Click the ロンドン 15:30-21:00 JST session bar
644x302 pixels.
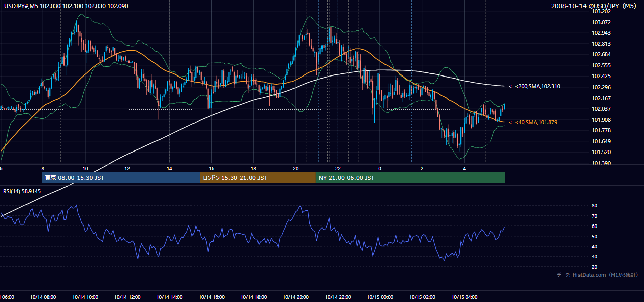point(258,178)
